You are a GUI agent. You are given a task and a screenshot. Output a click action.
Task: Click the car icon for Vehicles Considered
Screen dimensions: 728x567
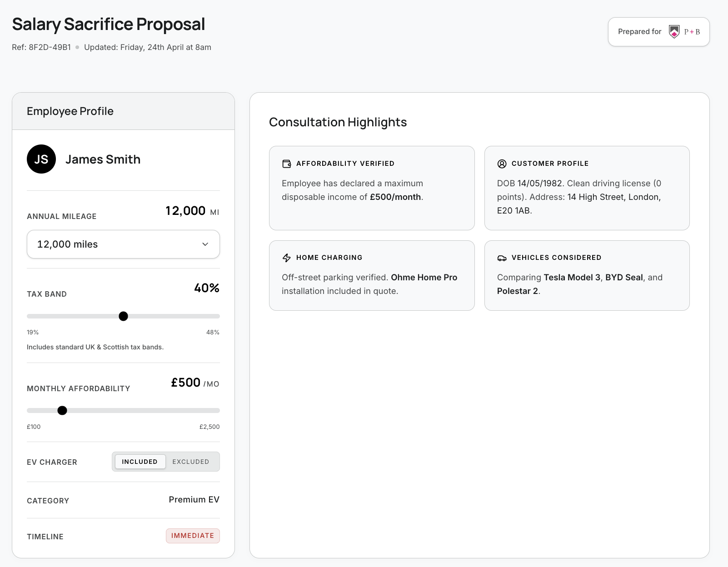point(502,258)
